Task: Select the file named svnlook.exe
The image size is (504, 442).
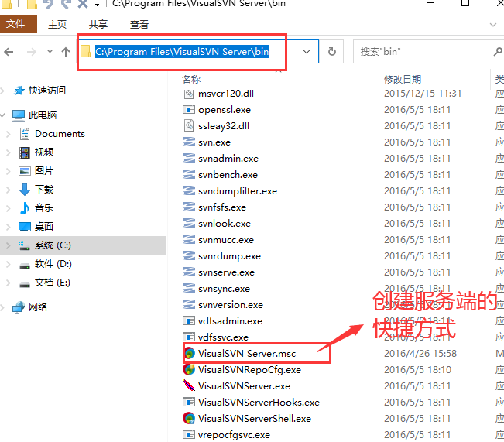Action: tap(225, 224)
